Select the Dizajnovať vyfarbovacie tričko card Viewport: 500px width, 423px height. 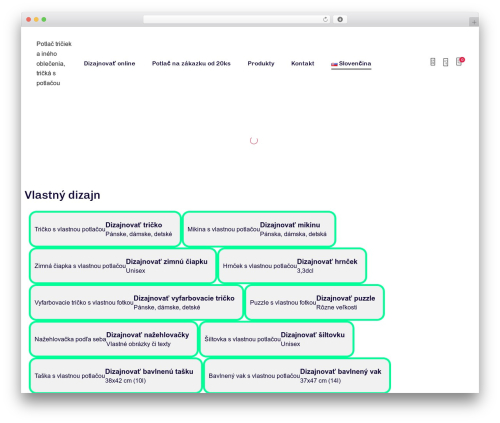[x=136, y=302]
